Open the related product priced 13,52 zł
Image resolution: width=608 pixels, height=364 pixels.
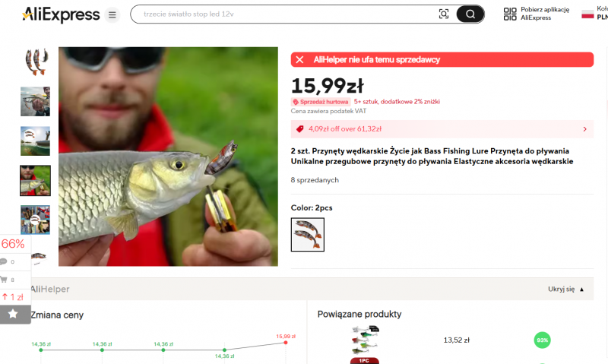[x=457, y=340]
